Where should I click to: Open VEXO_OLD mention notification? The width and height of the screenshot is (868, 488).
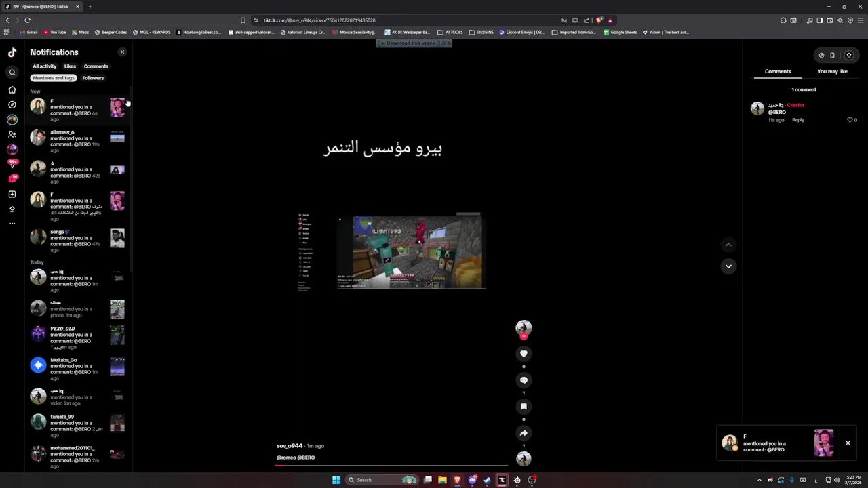pos(77,338)
